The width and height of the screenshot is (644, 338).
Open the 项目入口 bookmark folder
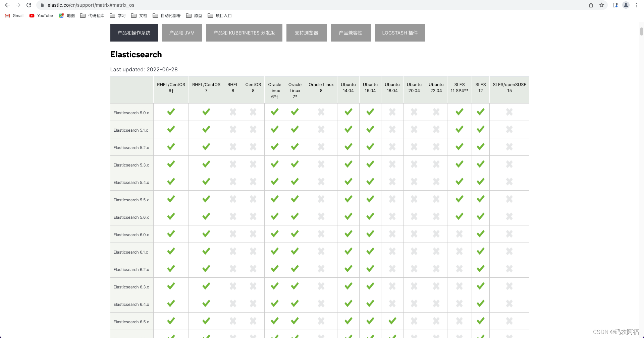click(x=220, y=16)
